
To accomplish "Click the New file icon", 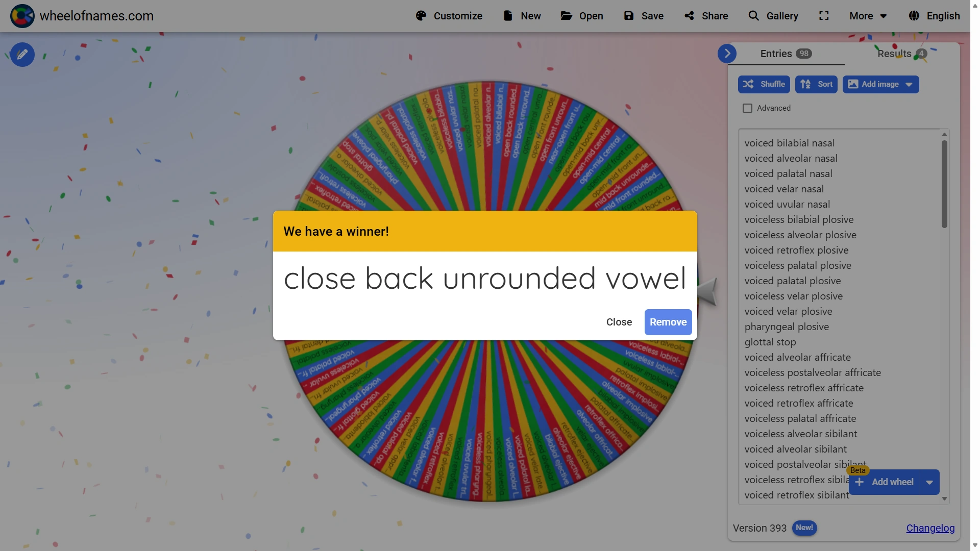I will (x=507, y=16).
